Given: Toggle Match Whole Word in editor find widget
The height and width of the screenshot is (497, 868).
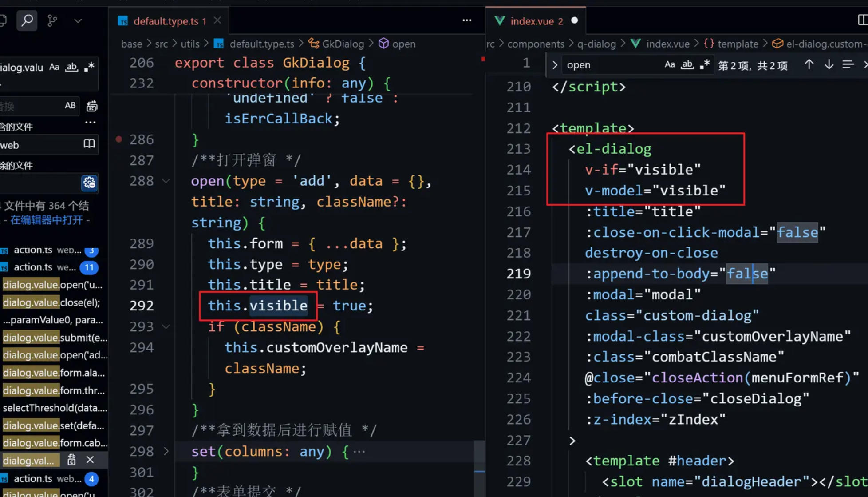Looking at the screenshot, I should [687, 65].
